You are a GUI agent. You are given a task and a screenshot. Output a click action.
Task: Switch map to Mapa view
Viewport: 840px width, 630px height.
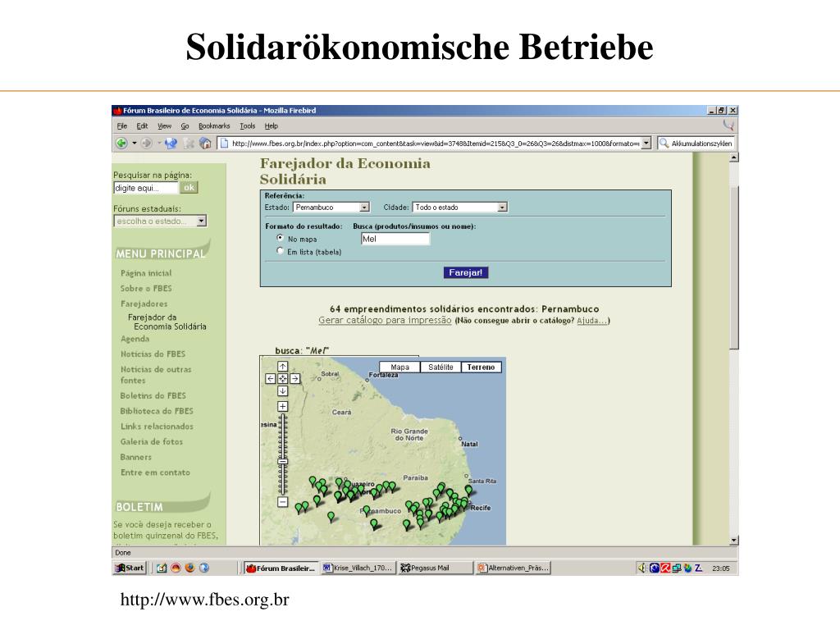point(399,367)
